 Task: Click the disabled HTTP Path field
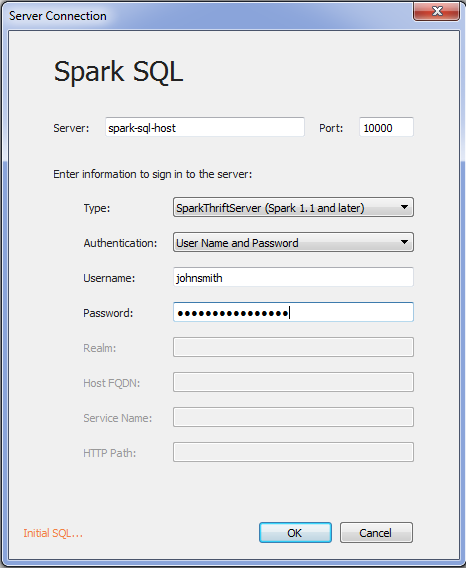coord(293,452)
